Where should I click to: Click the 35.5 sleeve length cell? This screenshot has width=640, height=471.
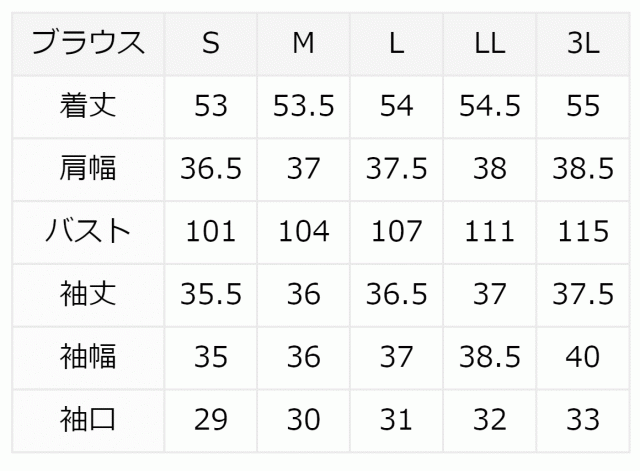(210, 293)
